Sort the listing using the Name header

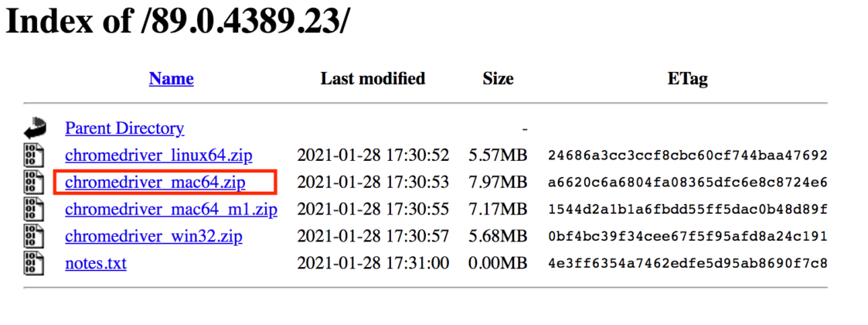tap(171, 79)
